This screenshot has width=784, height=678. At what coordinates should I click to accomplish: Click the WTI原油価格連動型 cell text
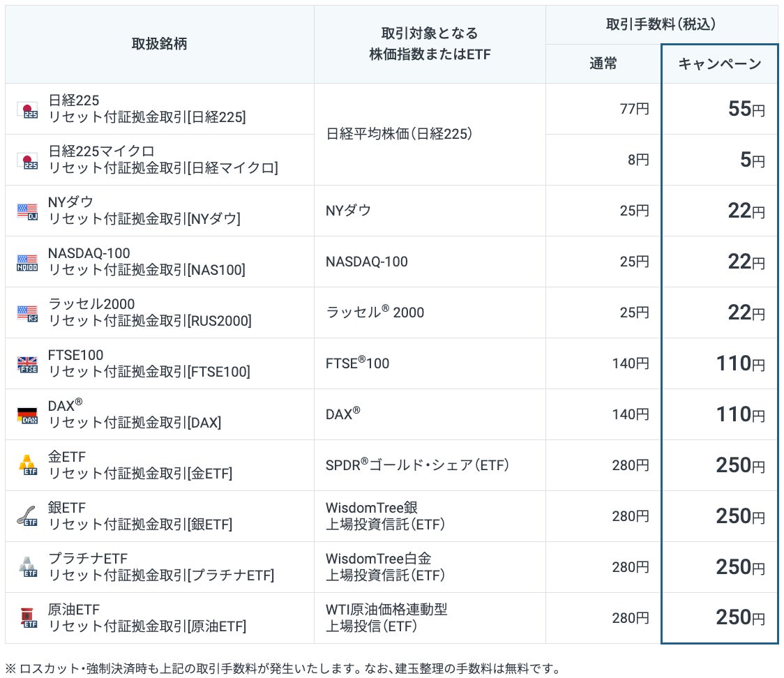386,610
